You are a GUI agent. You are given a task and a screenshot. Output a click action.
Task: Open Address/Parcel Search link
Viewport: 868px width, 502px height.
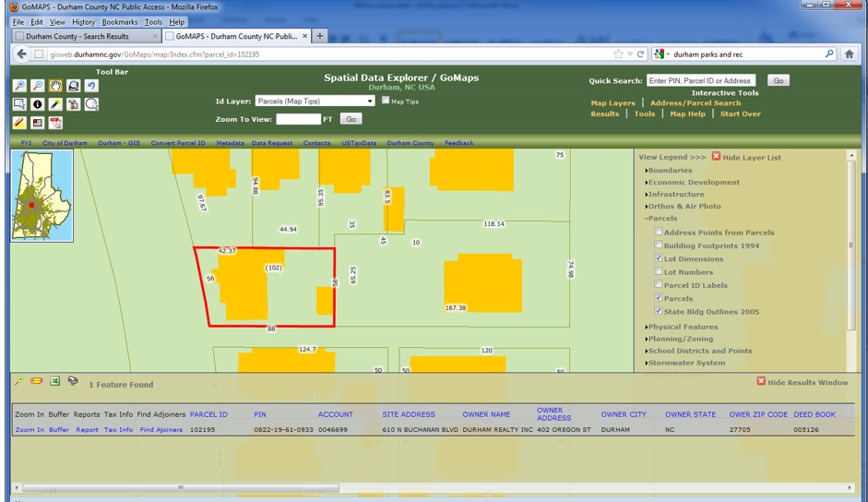click(696, 103)
